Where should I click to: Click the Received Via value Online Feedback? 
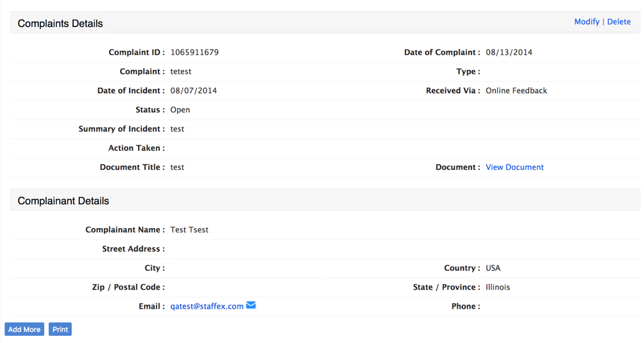pyautogui.click(x=517, y=91)
